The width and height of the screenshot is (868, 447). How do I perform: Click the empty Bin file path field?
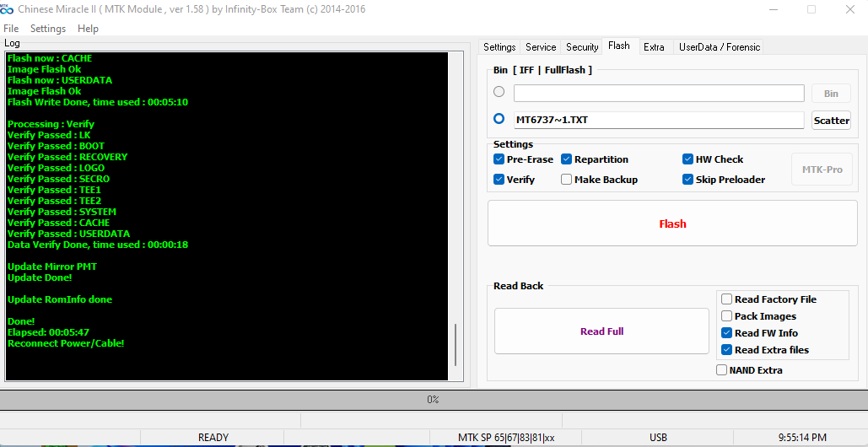tap(659, 93)
